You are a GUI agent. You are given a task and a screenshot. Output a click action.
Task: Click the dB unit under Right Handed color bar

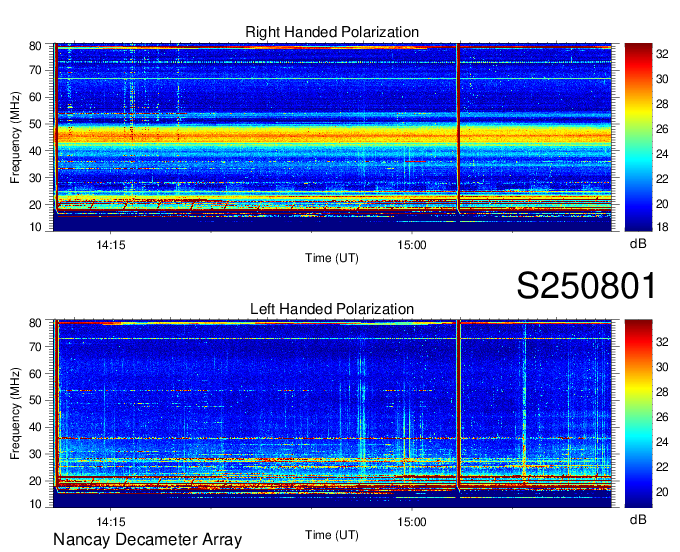(x=638, y=244)
